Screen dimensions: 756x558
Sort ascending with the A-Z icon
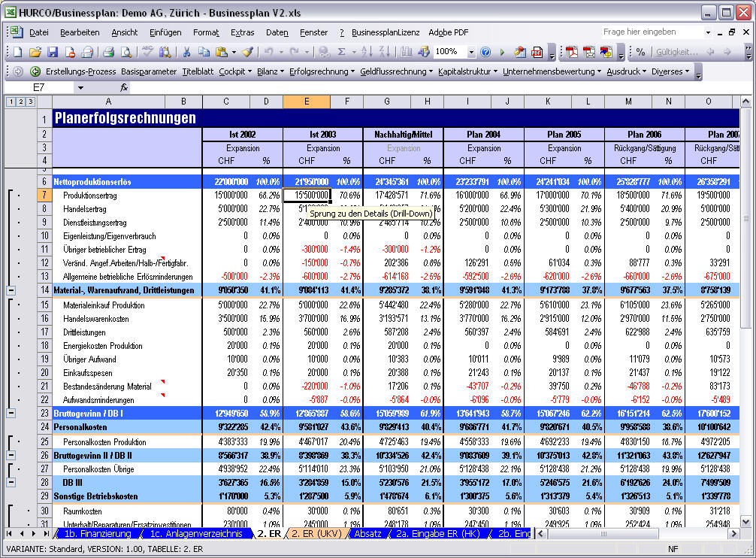click(x=367, y=52)
